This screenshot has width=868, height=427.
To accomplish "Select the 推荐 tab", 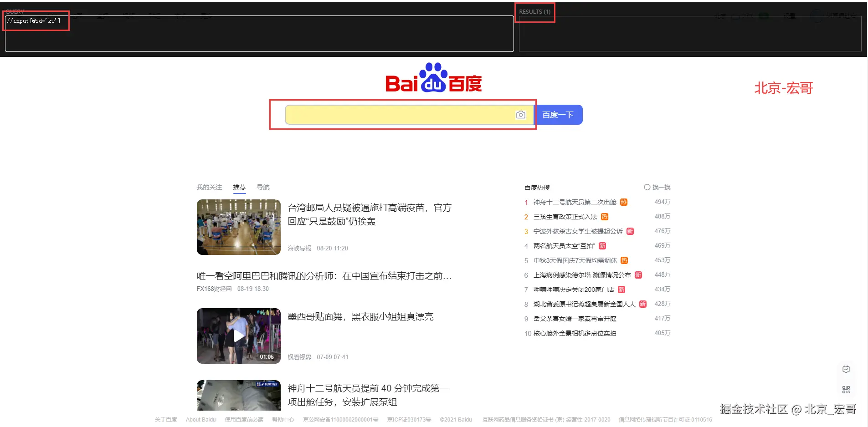I will click(239, 187).
